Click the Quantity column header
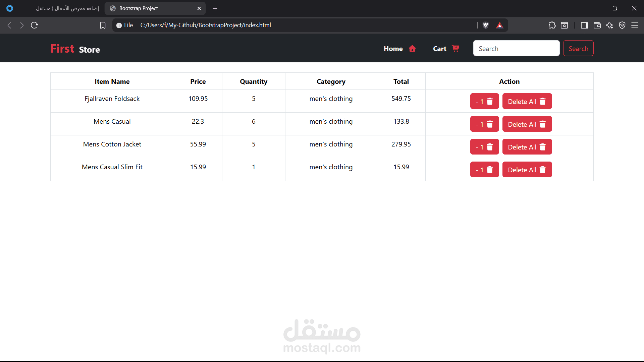The height and width of the screenshot is (362, 644). tap(254, 81)
